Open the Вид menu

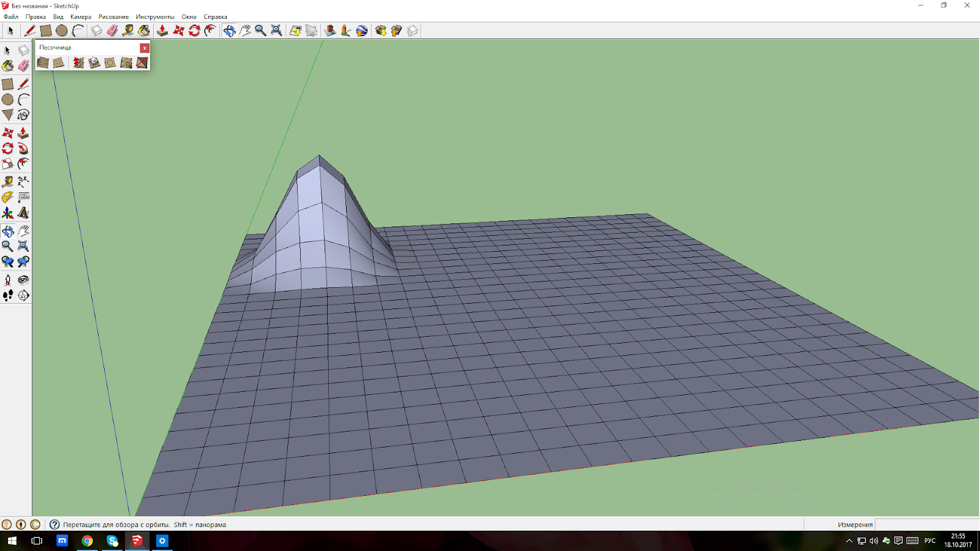click(x=58, y=17)
